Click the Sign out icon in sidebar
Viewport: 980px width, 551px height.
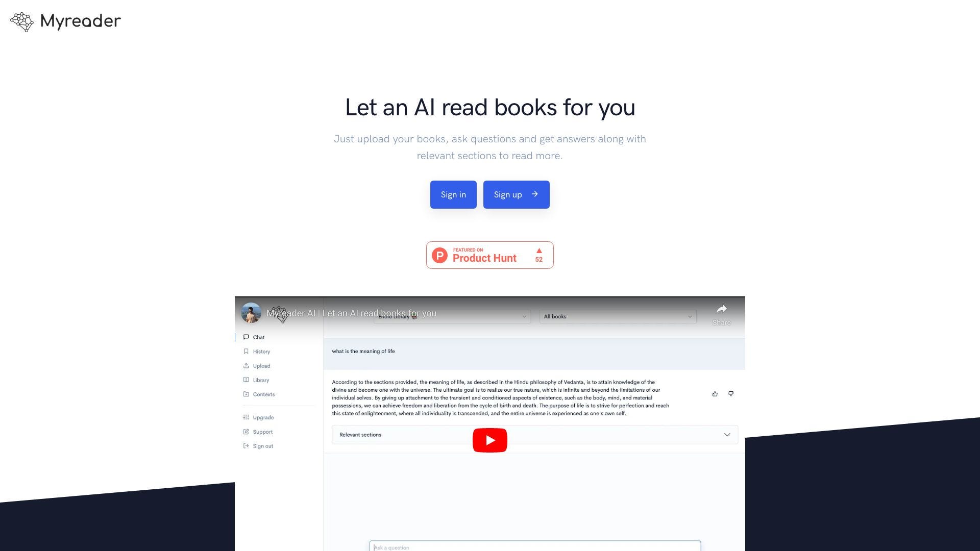247,445
